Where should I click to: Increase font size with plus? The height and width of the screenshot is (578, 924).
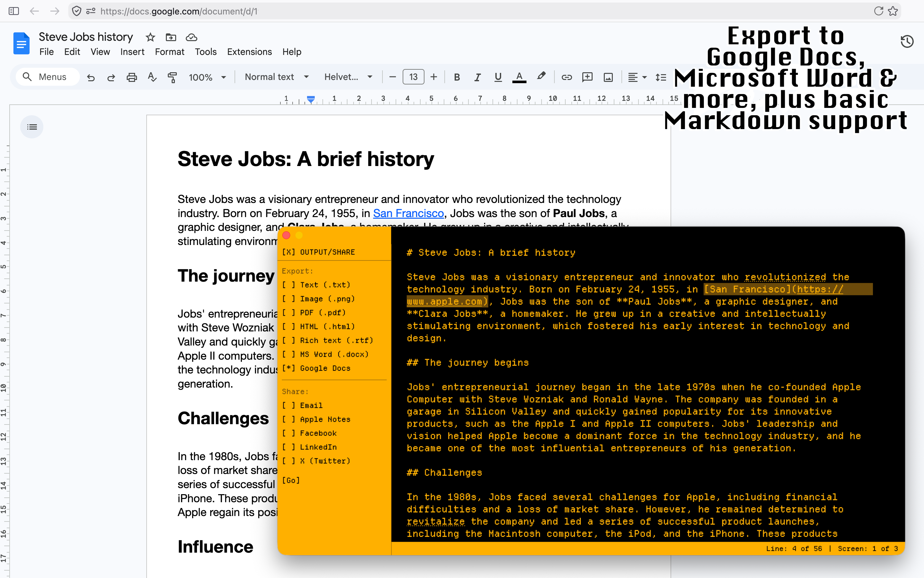[434, 77]
